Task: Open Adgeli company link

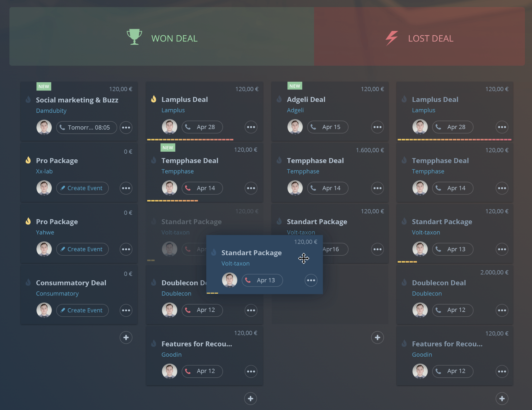Action: pos(295,110)
